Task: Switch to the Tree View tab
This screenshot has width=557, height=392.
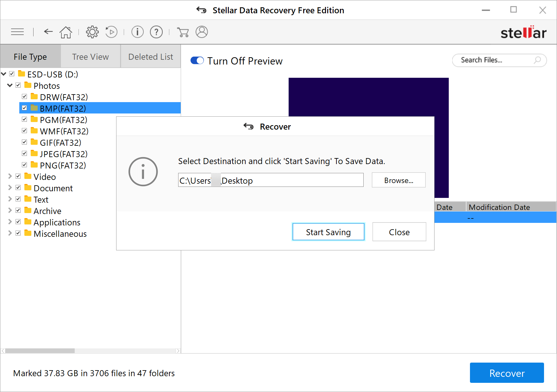Action: (91, 57)
